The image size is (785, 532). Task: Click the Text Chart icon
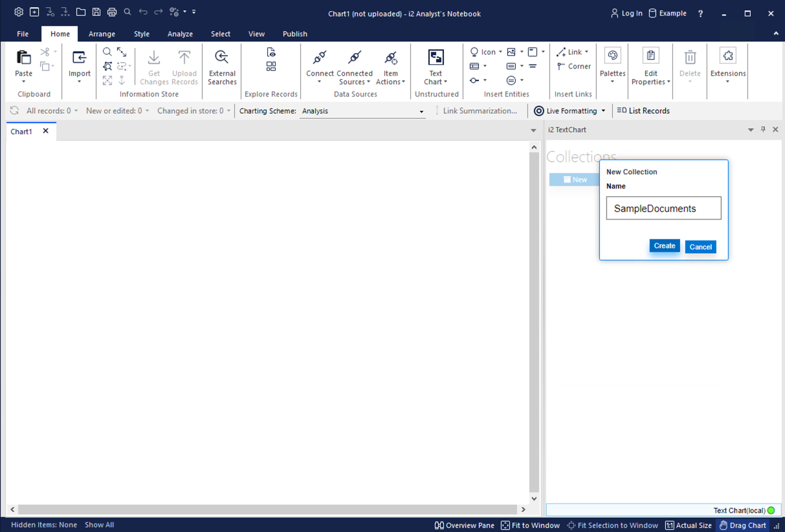(x=436, y=58)
